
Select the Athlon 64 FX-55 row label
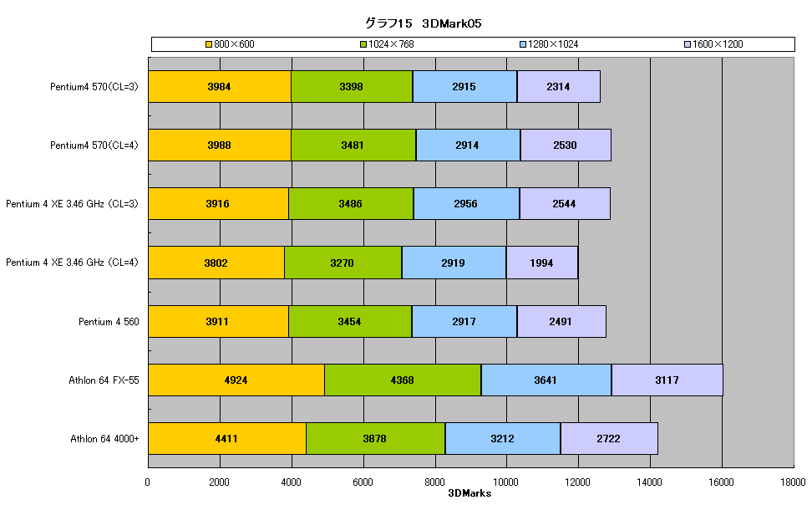click(x=104, y=380)
